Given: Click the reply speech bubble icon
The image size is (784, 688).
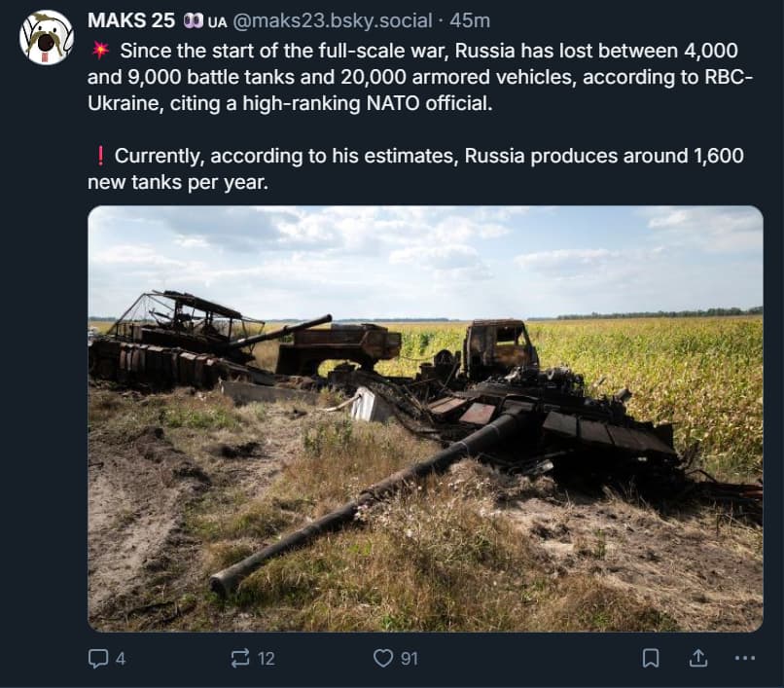Looking at the screenshot, I should pos(98,659).
